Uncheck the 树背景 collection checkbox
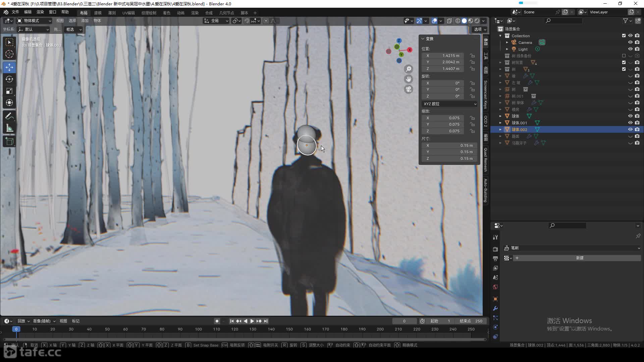Screen dimensions: 644x362 [x=624, y=62]
